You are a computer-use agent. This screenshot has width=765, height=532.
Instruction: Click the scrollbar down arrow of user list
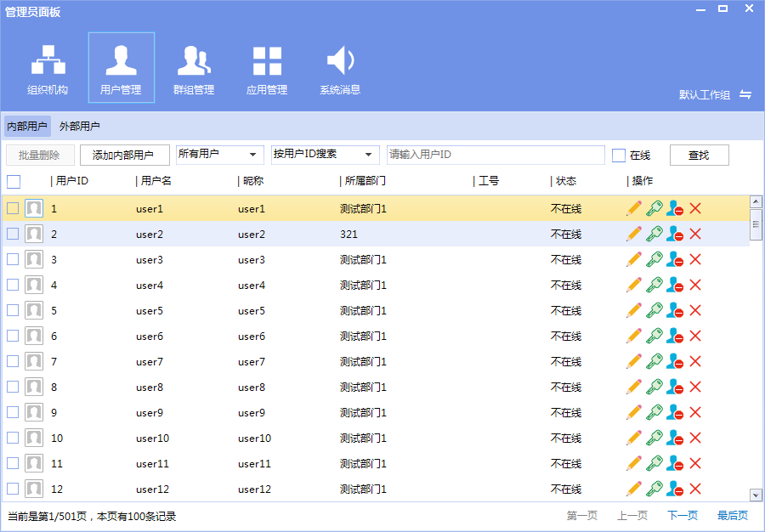[x=756, y=495]
